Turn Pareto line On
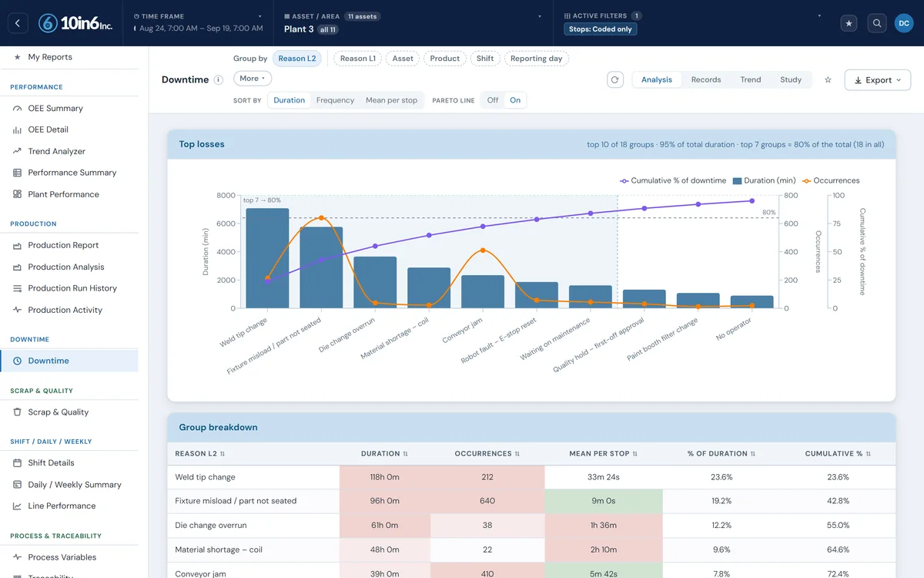 tap(515, 100)
